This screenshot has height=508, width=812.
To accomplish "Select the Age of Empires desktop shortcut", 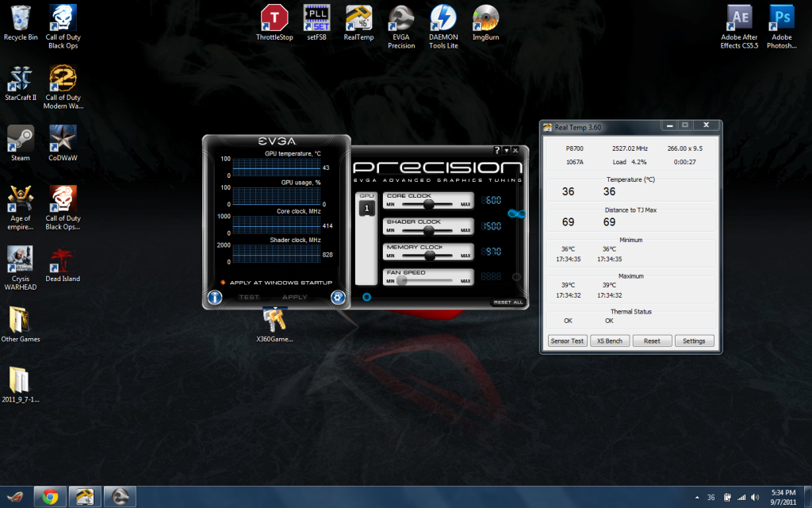I will (x=21, y=208).
